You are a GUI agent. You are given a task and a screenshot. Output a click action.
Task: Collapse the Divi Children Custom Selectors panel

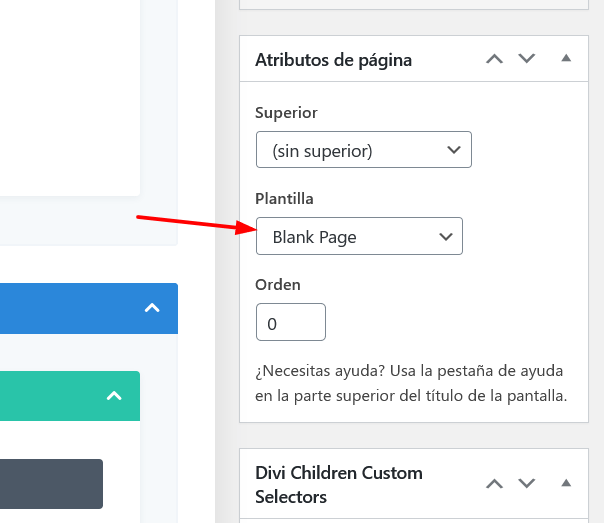[x=566, y=483]
